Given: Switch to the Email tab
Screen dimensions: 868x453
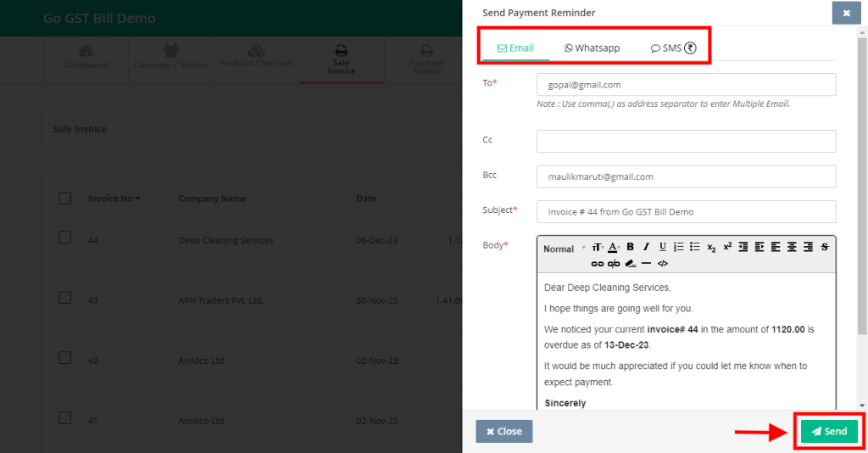Looking at the screenshot, I should point(515,48).
